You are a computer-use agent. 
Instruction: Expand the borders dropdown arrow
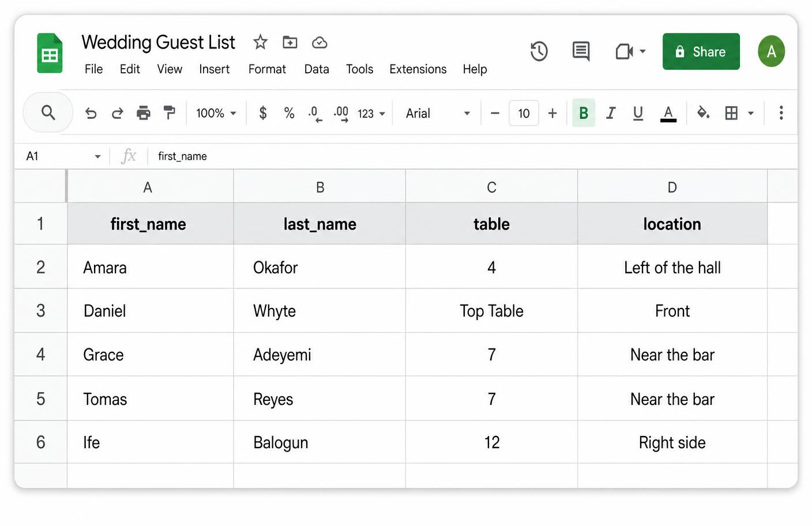coord(751,113)
